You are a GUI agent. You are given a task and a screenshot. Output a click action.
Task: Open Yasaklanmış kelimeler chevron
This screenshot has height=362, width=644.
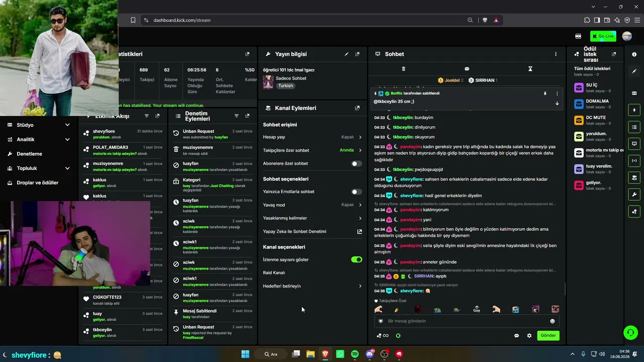point(360,218)
